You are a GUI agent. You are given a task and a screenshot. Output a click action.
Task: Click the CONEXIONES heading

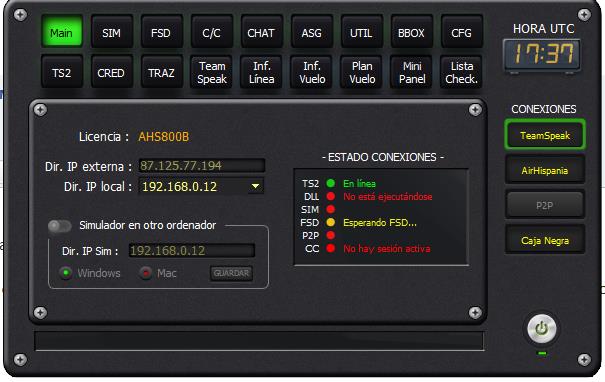click(544, 109)
